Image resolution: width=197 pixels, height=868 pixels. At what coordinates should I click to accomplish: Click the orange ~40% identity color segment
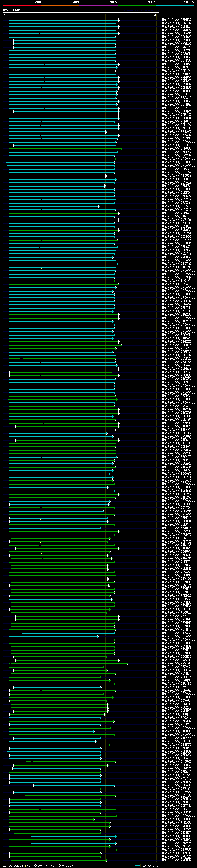(60, 6)
